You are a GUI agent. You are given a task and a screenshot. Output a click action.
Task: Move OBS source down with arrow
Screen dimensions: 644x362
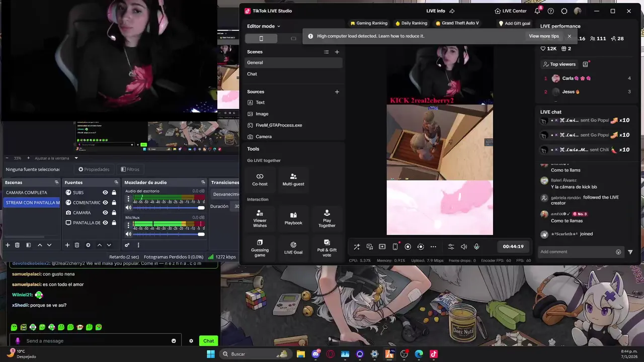point(109,245)
